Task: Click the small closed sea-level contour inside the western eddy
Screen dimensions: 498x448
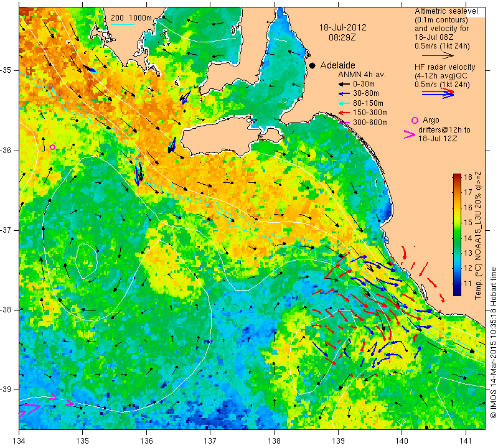Action: (86, 261)
